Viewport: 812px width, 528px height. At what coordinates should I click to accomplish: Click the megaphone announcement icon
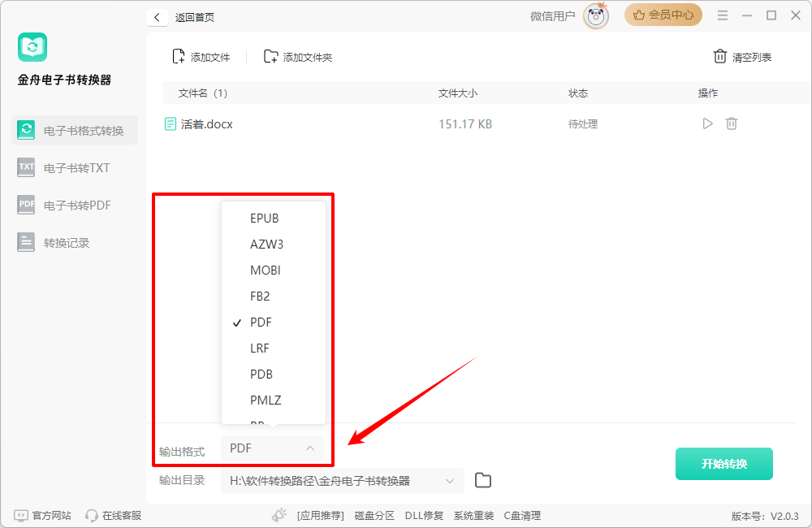[279, 515]
